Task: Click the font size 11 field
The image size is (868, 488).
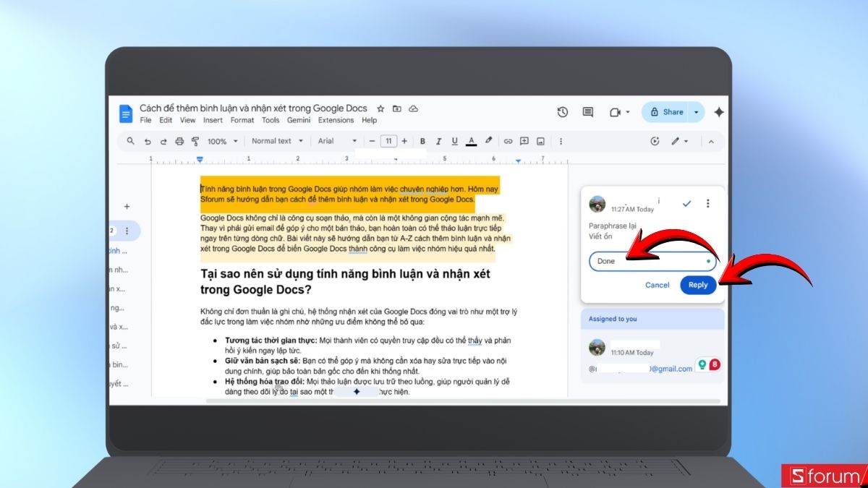Action: [x=389, y=141]
